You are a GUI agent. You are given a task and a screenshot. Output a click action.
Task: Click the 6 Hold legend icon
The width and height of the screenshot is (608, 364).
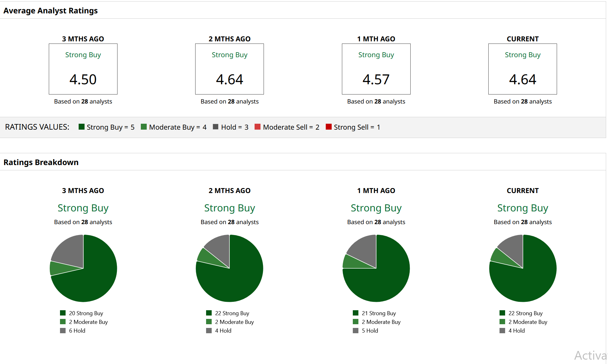click(63, 330)
